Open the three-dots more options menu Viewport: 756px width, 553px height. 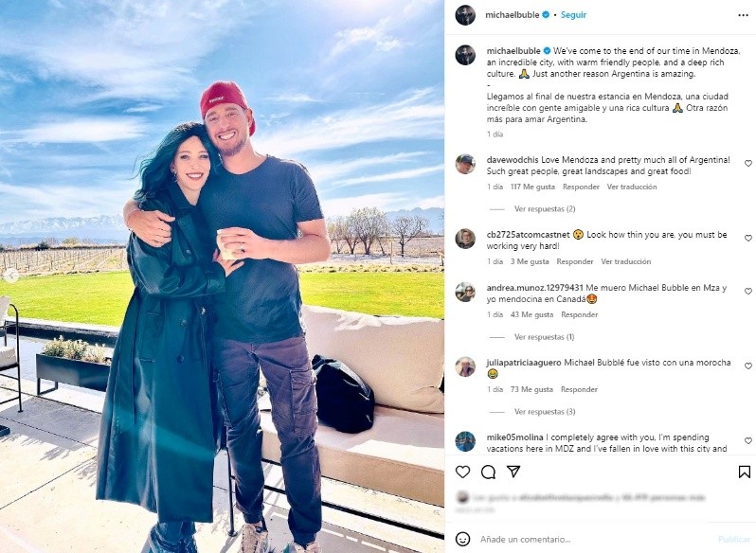tap(743, 15)
